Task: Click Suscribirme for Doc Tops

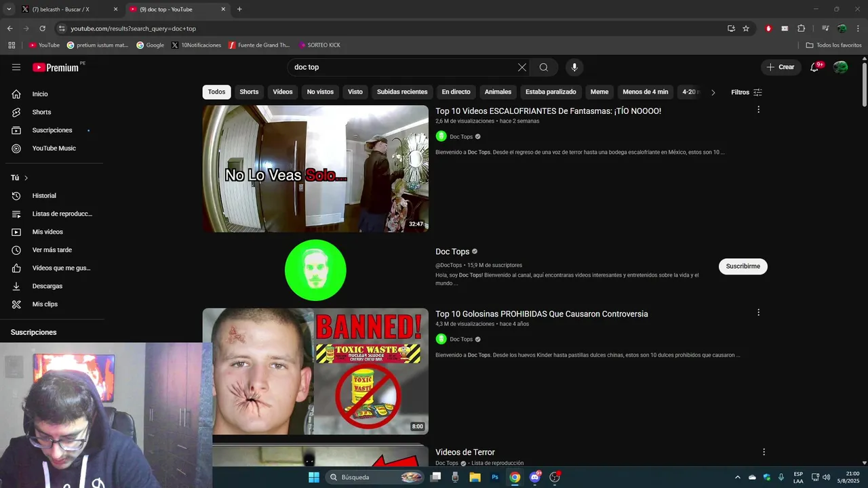Action: (743, 266)
